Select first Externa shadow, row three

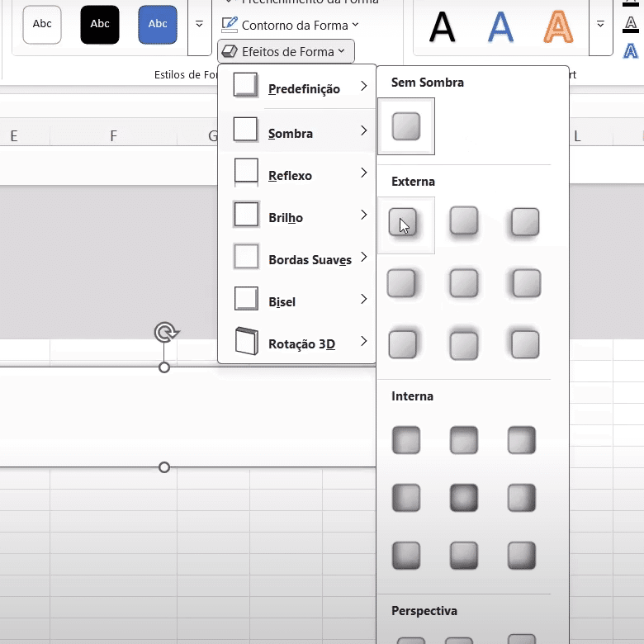coord(403,344)
